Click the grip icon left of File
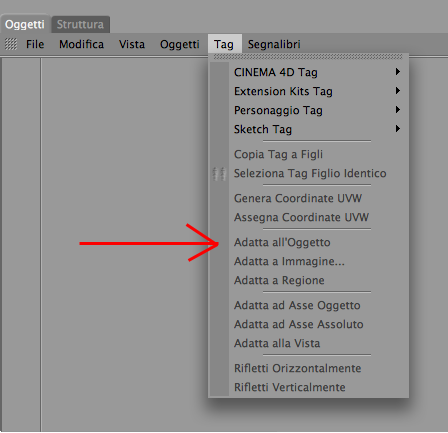The width and height of the screenshot is (448, 433). (11, 44)
